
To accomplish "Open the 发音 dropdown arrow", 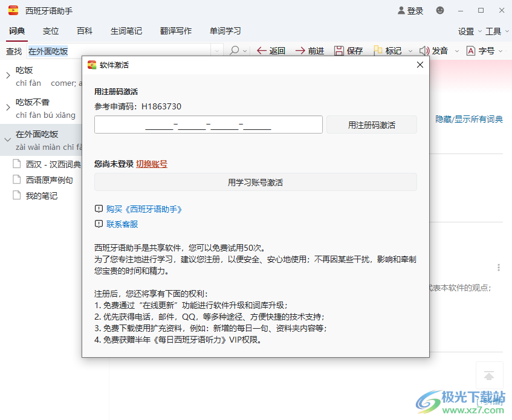I will pyautogui.click(x=457, y=51).
